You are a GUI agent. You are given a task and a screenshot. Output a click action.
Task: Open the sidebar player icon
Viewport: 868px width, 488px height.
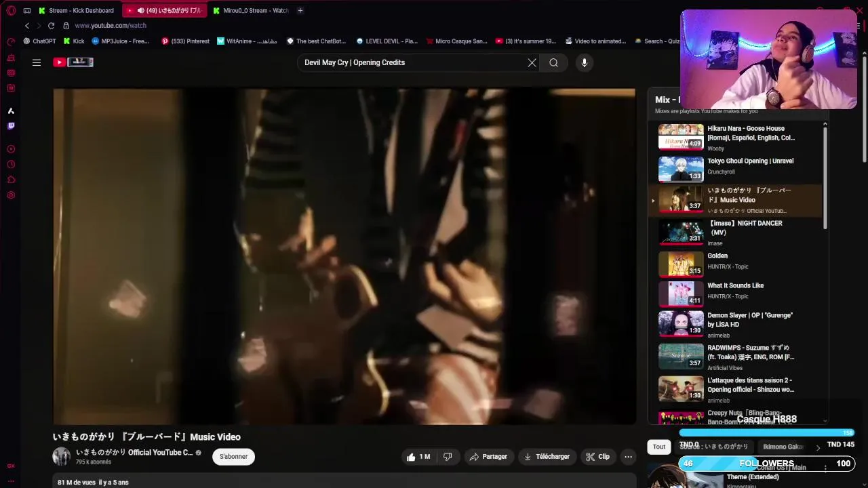[x=11, y=149]
